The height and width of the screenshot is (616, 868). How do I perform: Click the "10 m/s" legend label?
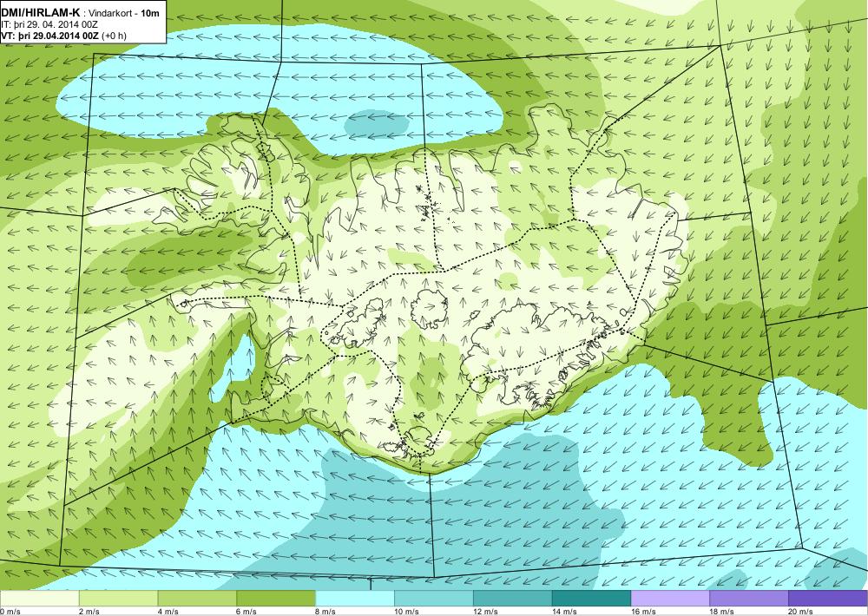pyautogui.click(x=407, y=612)
